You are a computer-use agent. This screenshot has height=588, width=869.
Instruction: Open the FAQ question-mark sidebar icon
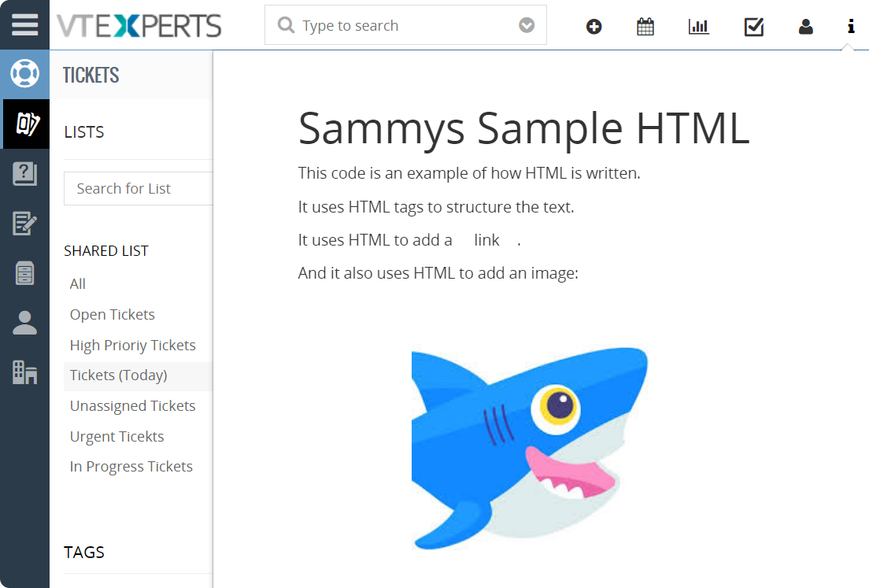(25, 173)
